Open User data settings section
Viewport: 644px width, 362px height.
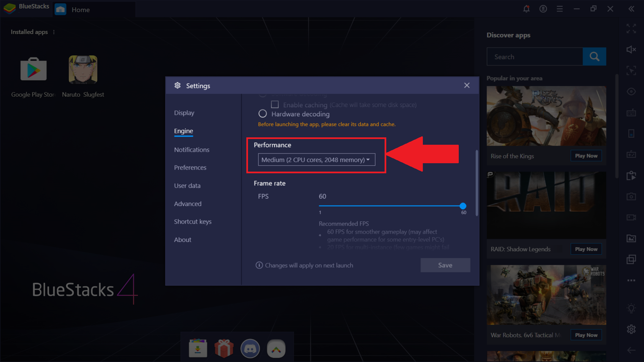point(187,186)
